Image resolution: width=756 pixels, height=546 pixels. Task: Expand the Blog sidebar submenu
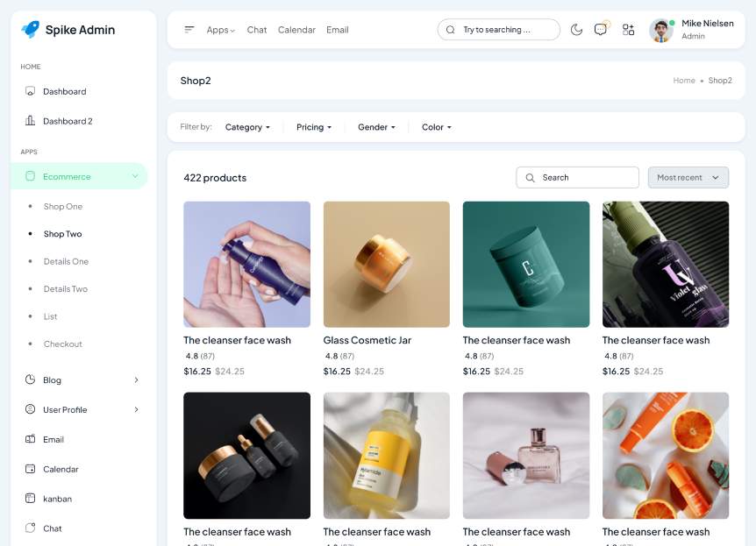136,379
